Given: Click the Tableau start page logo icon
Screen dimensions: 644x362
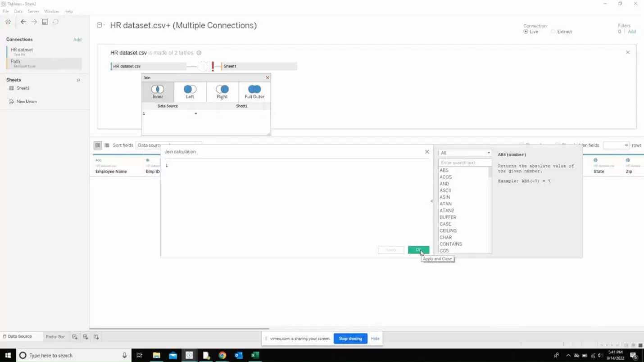Looking at the screenshot, I should [8, 22].
